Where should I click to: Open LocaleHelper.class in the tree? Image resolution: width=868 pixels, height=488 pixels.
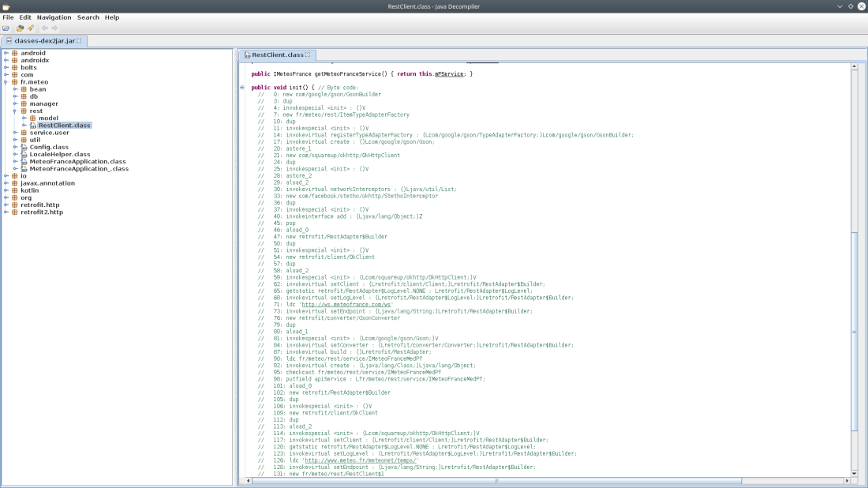[x=59, y=154]
